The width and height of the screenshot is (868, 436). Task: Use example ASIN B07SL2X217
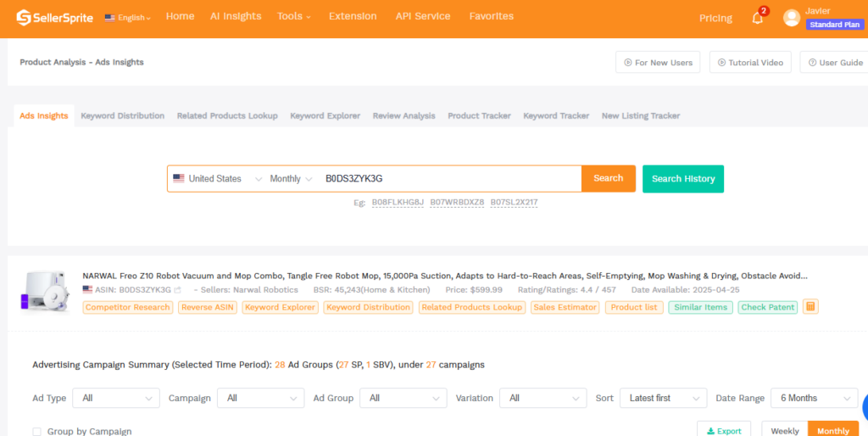[x=515, y=203]
